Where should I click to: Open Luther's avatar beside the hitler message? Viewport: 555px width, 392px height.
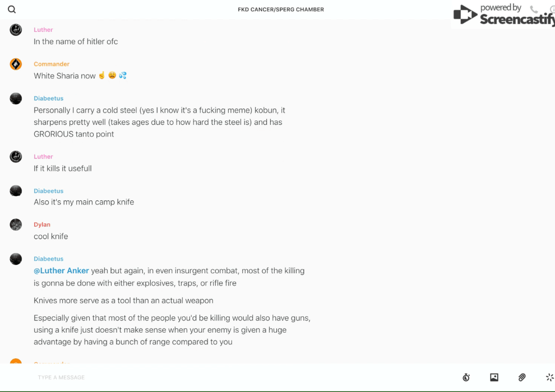tap(16, 30)
